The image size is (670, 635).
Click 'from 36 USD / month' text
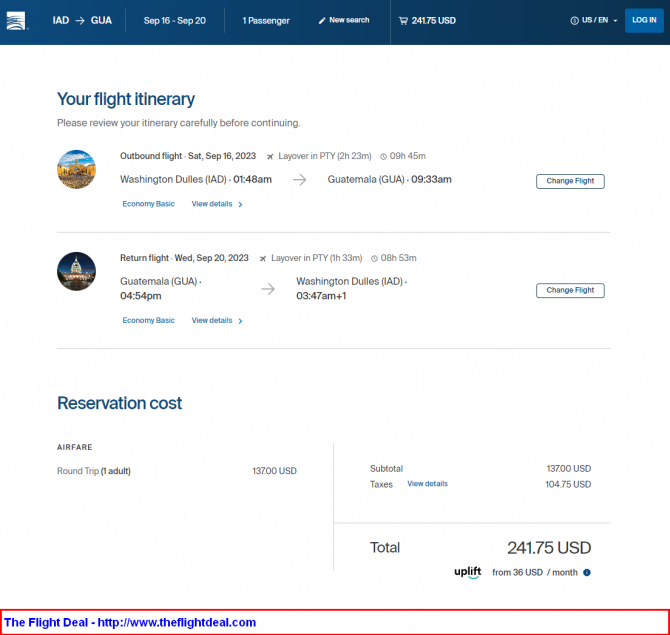535,573
